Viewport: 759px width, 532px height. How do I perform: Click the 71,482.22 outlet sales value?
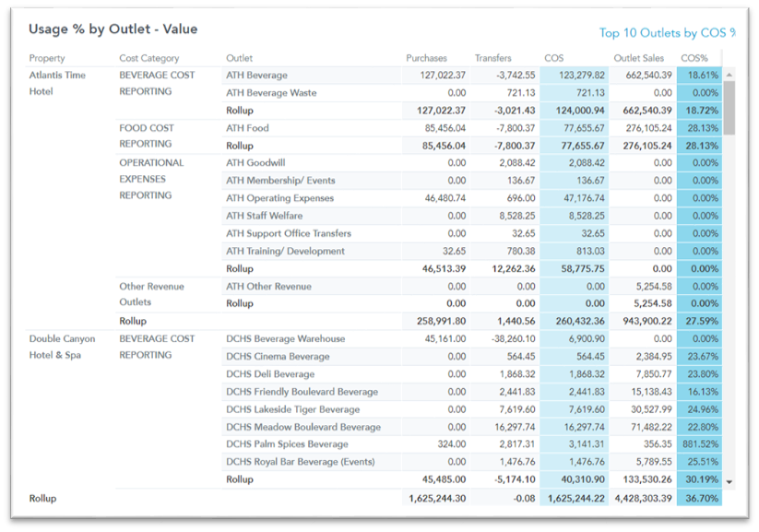pos(651,428)
